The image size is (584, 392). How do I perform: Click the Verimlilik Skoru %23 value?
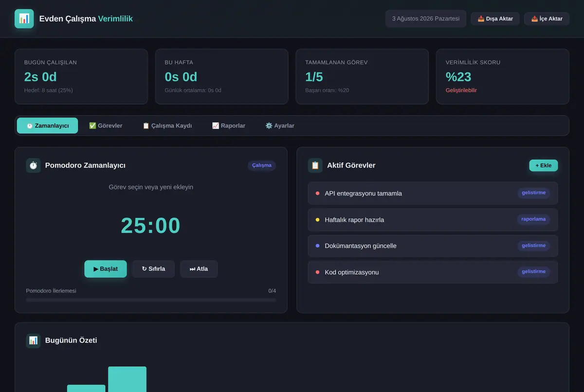tap(458, 77)
